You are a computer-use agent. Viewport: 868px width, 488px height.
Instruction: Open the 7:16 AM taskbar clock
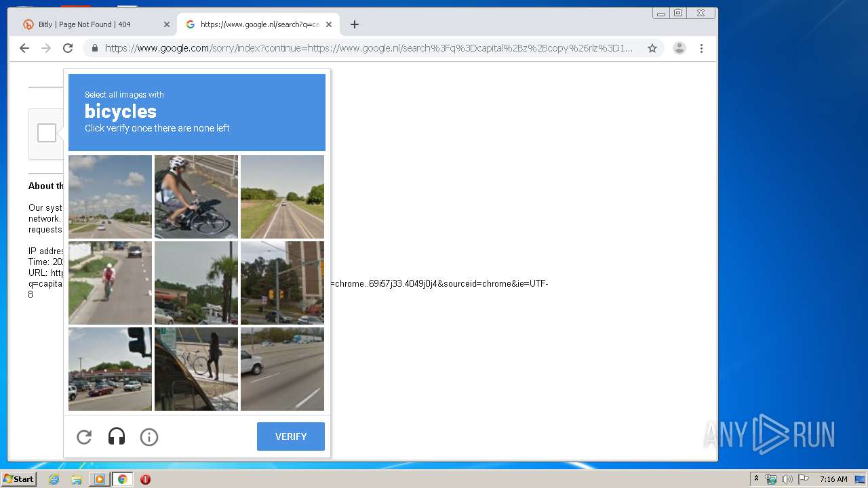(x=833, y=479)
